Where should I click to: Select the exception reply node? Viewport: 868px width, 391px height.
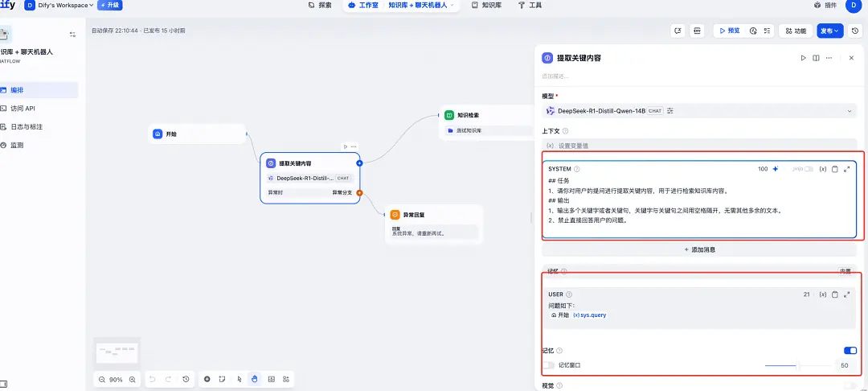tap(433, 224)
